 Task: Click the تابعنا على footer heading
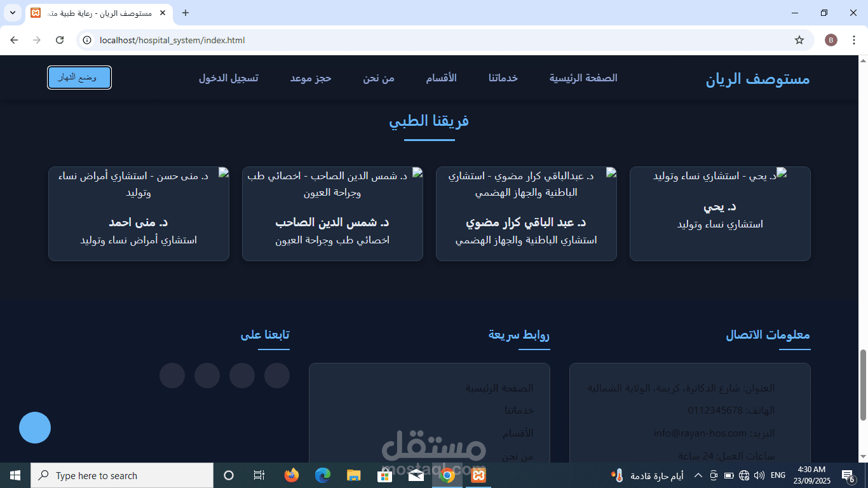[x=265, y=335]
